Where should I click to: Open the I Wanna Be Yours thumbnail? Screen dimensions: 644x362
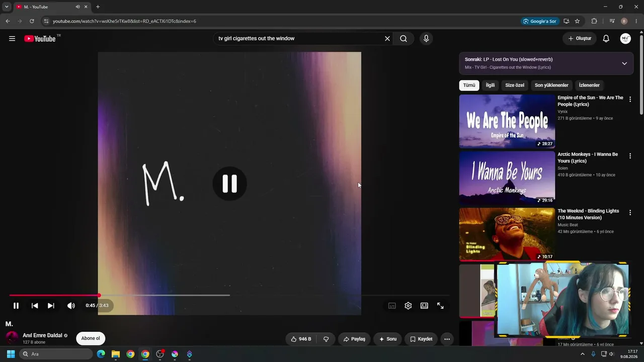pos(507,178)
